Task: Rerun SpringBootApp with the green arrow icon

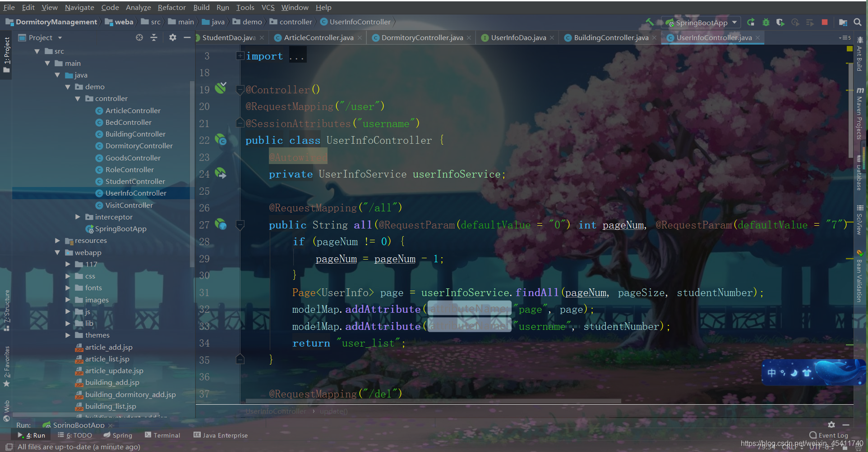Action: (751, 22)
